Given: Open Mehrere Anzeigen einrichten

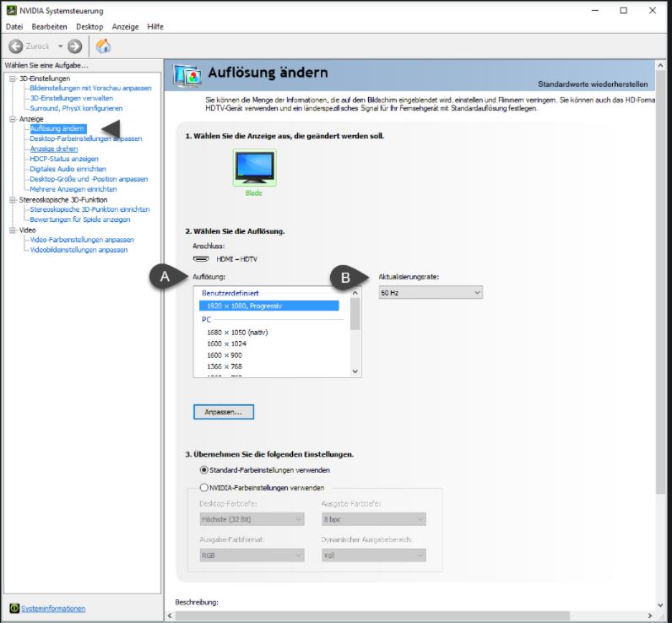Looking at the screenshot, I should point(73,189).
